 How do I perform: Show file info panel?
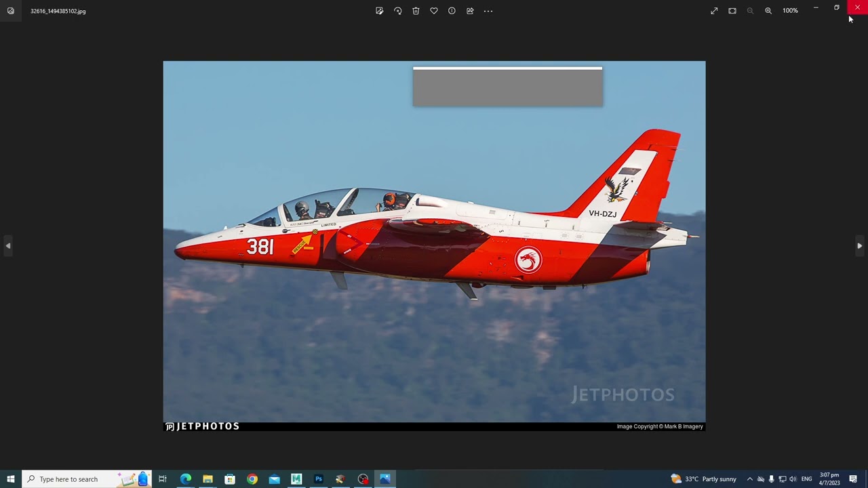(x=452, y=11)
